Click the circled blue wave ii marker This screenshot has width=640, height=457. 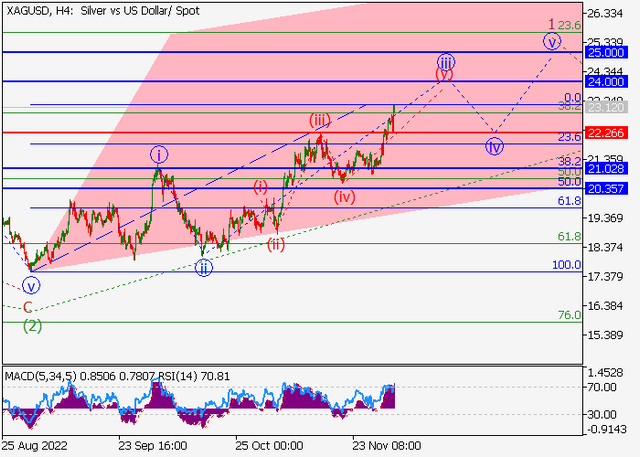tap(204, 268)
